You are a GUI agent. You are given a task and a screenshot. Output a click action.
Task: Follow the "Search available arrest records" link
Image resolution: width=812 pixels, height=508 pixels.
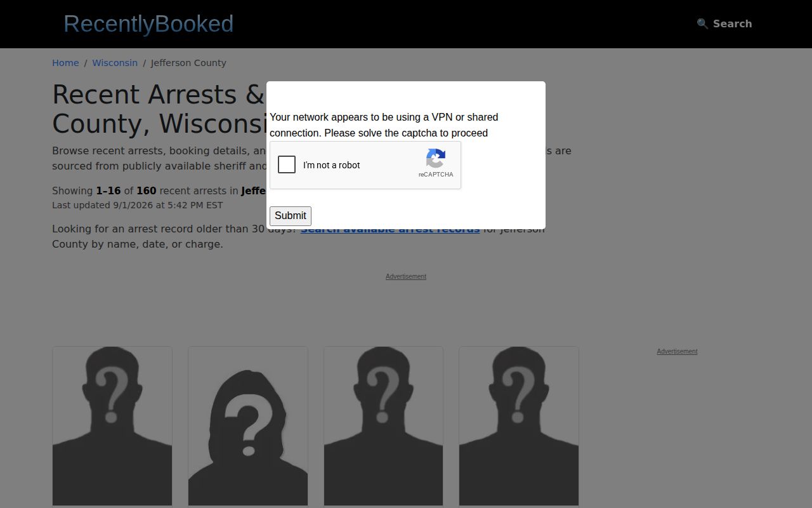[x=390, y=230]
